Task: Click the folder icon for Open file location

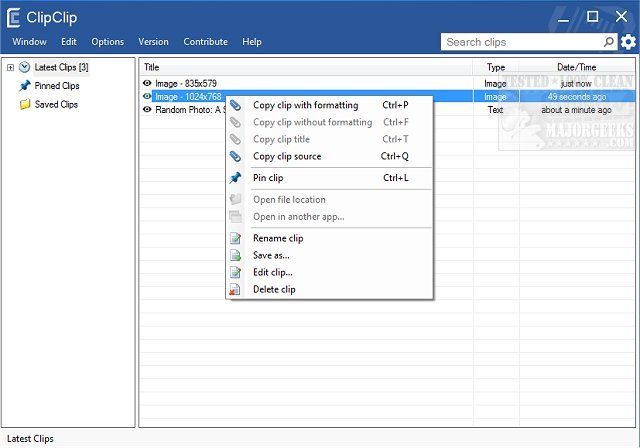Action: click(235, 200)
